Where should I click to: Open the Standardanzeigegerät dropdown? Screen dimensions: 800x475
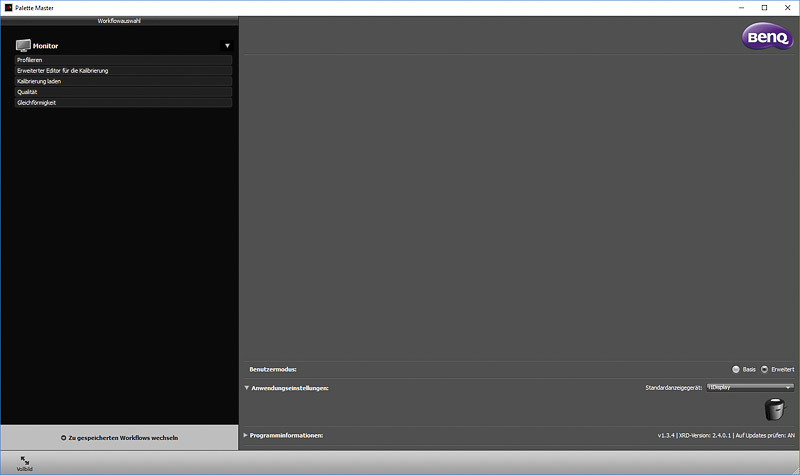(749, 386)
